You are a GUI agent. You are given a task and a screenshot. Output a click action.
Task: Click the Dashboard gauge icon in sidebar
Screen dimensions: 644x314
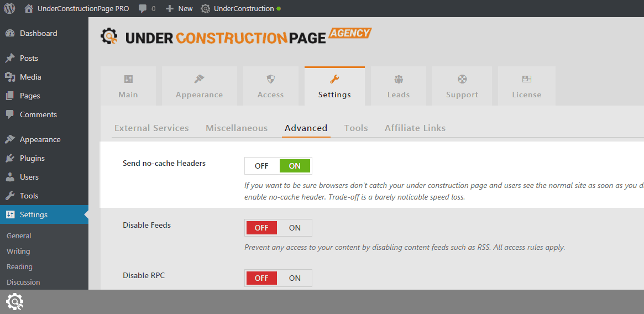(x=10, y=33)
